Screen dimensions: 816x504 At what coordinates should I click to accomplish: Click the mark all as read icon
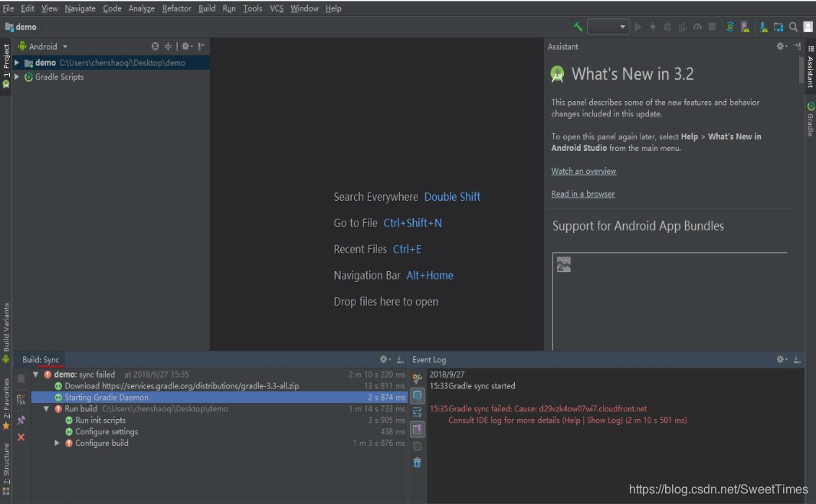[x=418, y=446]
